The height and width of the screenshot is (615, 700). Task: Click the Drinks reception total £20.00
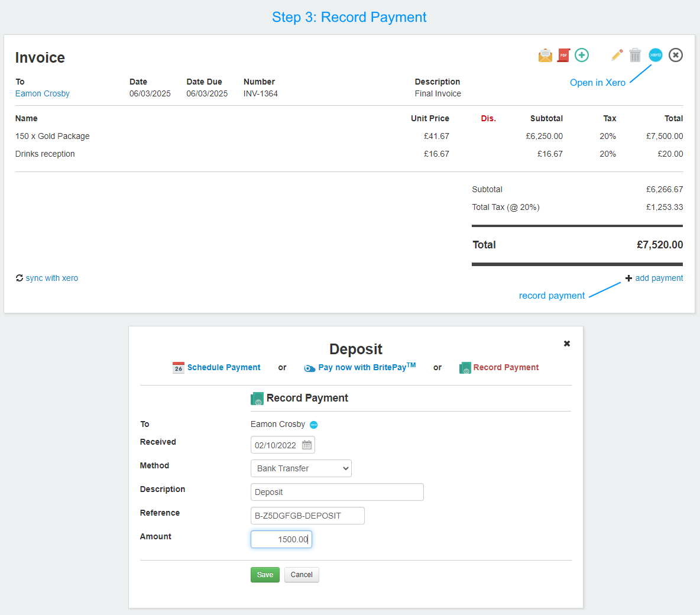(x=670, y=154)
